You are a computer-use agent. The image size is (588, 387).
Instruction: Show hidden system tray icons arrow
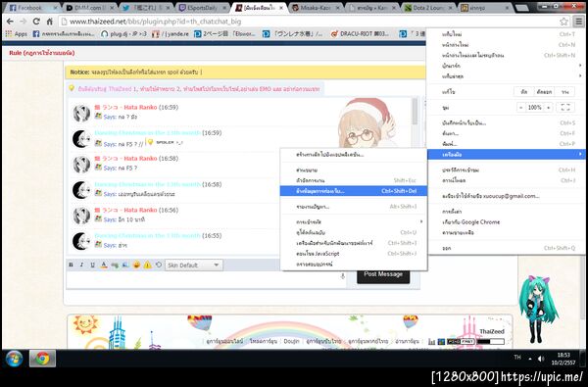pos(530,359)
